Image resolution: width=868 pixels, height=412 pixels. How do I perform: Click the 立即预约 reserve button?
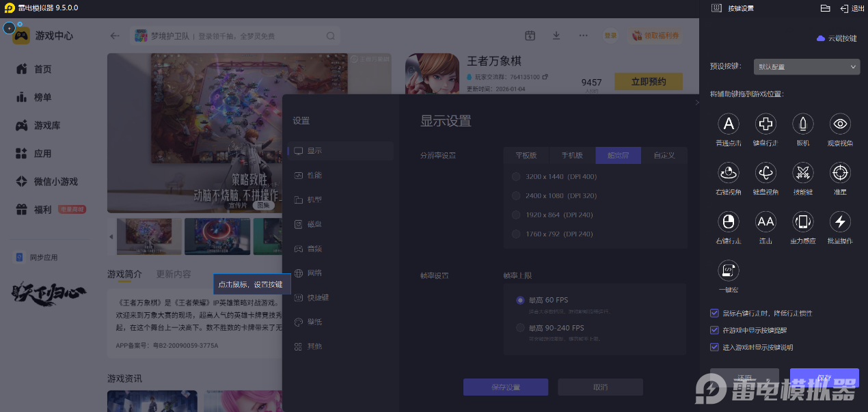coord(648,81)
